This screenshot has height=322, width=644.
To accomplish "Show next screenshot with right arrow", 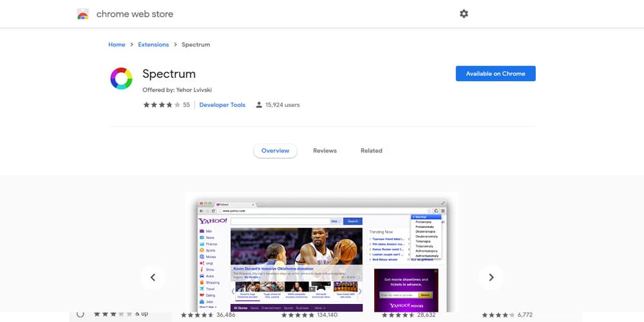I will click(x=491, y=278).
